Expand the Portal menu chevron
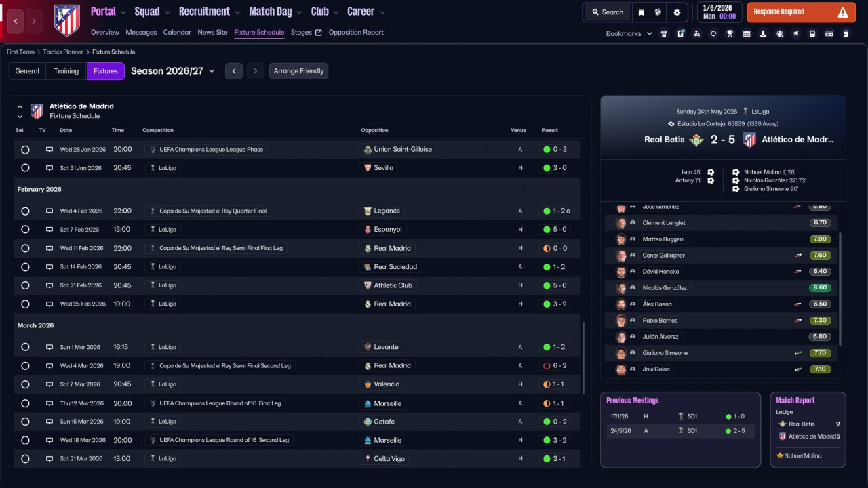This screenshot has width=868, height=488. click(x=123, y=12)
